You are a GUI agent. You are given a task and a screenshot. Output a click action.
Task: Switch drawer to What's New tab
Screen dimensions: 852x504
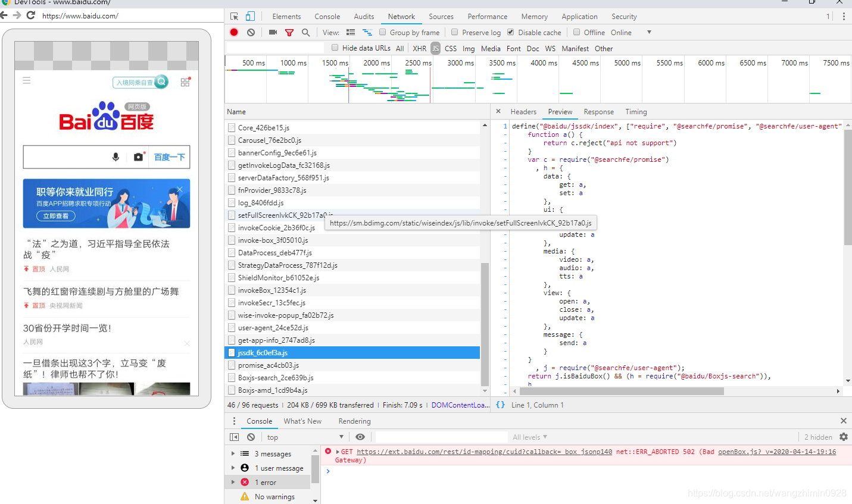click(x=302, y=421)
